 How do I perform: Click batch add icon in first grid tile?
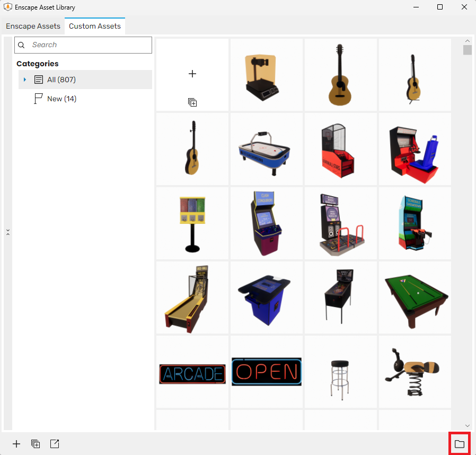click(x=192, y=102)
